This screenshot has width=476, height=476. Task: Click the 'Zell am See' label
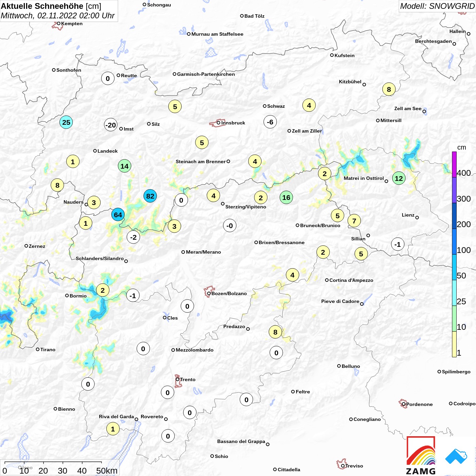tap(408, 108)
